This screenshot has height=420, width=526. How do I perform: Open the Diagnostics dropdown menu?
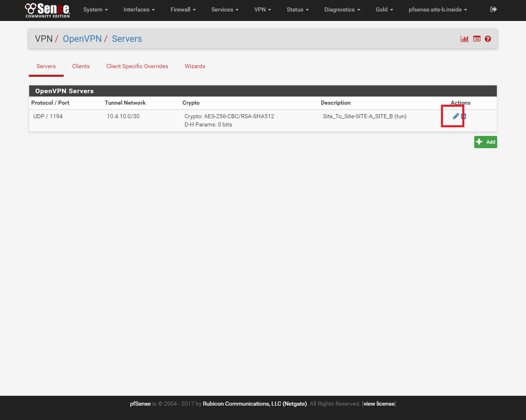tap(342, 9)
